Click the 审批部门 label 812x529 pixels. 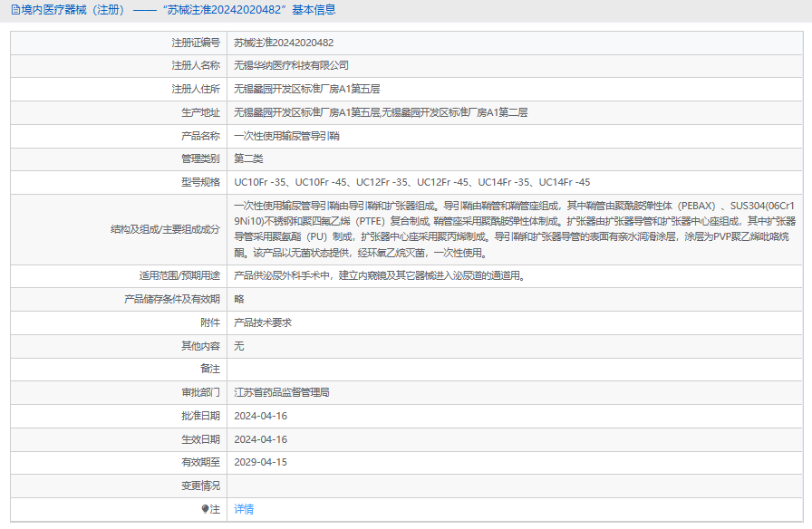pos(200,392)
